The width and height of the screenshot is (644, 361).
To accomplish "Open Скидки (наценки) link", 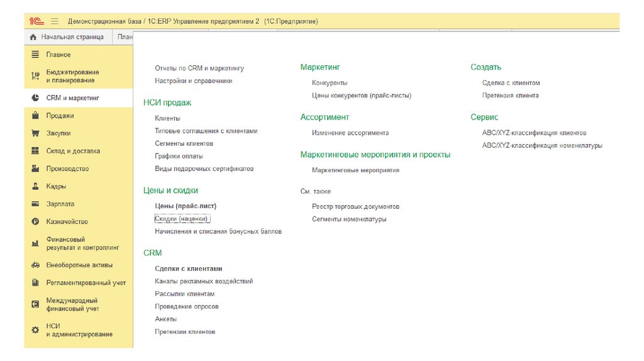I will 182,219.
